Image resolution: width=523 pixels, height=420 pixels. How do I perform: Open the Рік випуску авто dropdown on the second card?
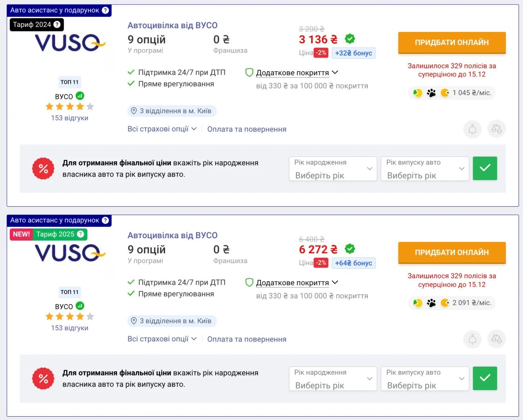click(425, 379)
